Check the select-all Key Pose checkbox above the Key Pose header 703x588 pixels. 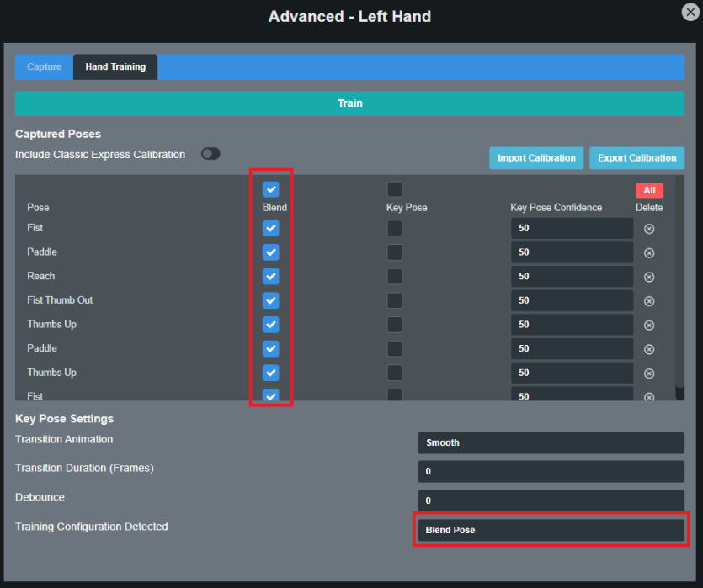click(x=395, y=189)
